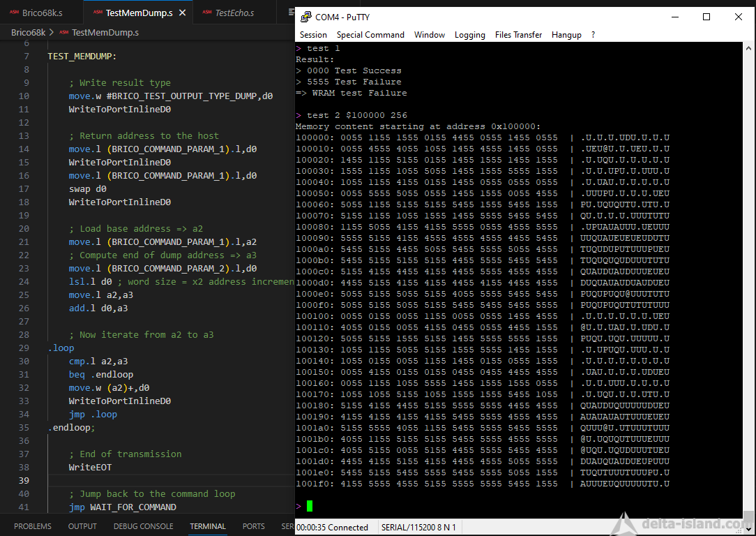Click 'jmp WAIT_FOR_COMMAND' on line 41

[123, 507]
